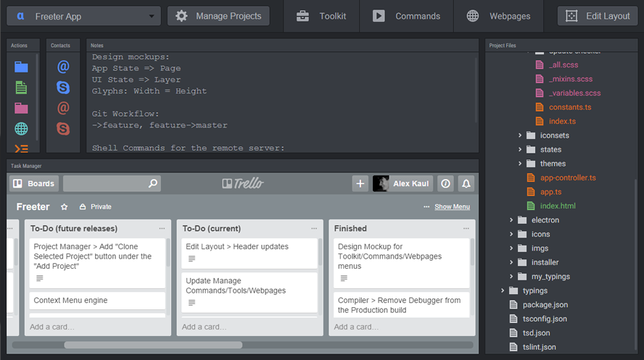Open the Update Manage Commands/Tools/Webpages card

pyautogui.click(x=249, y=293)
